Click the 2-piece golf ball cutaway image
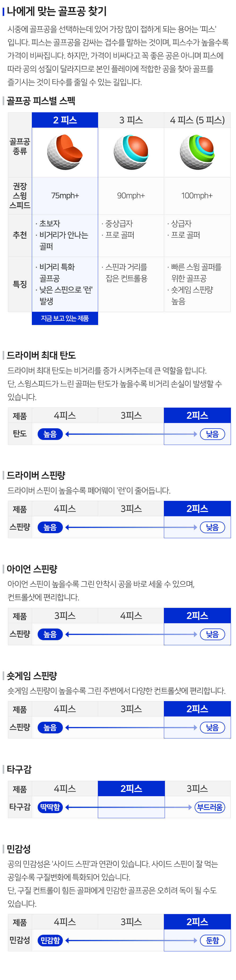The image size is (236, 980). tap(65, 152)
